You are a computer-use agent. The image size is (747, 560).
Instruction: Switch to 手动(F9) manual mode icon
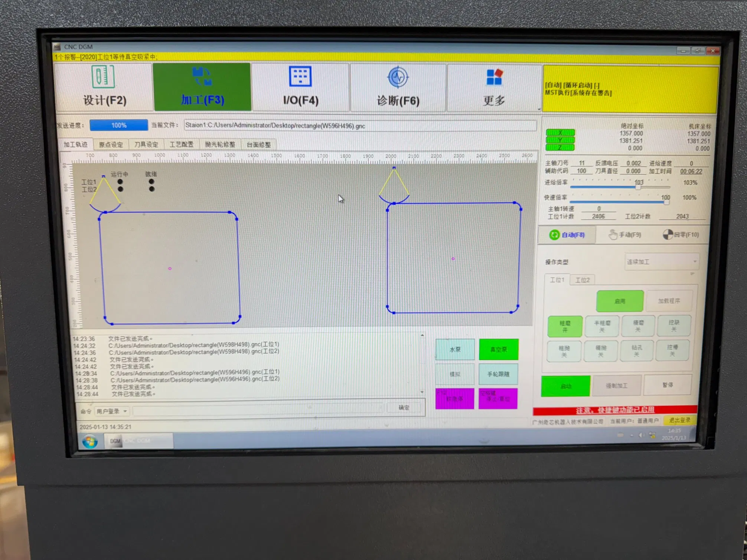pos(613,235)
